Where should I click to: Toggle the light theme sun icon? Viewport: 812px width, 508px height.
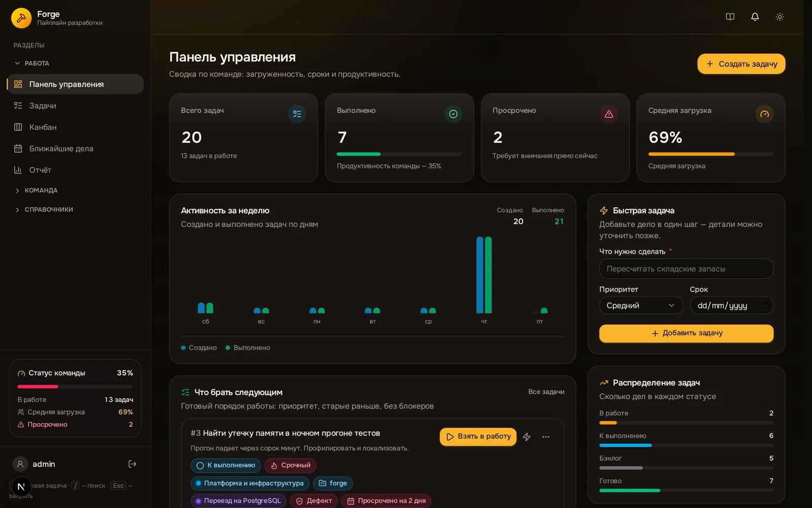[x=780, y=17]
